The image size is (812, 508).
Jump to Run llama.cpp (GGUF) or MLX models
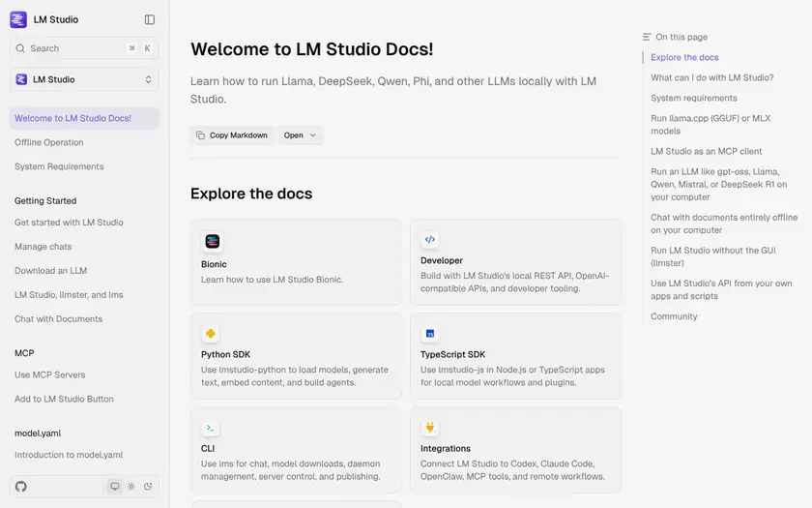coord(710,125)
